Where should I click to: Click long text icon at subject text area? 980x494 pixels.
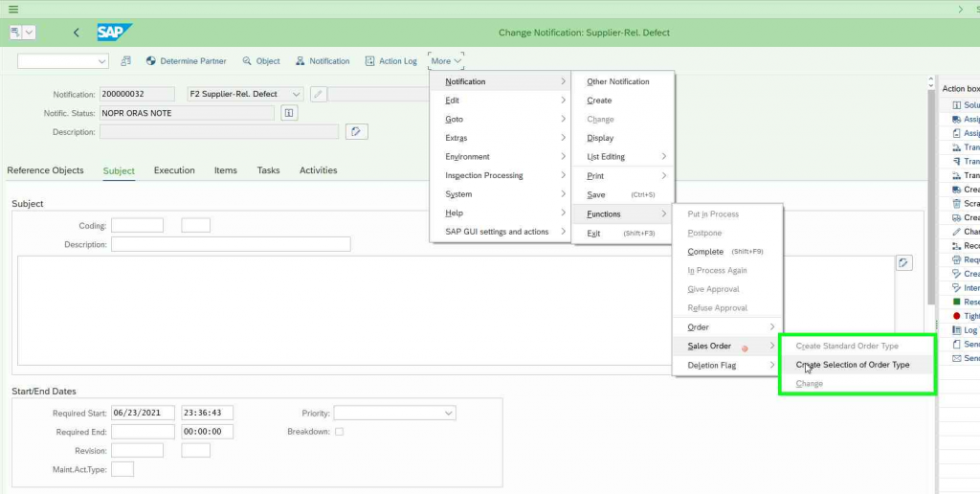[x=903, y=262]
